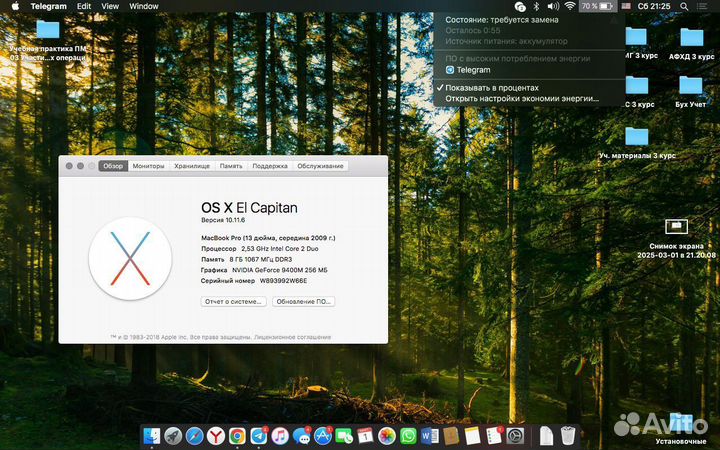Switch to the Память tab

pyautogui.click(x=231, y=166)
